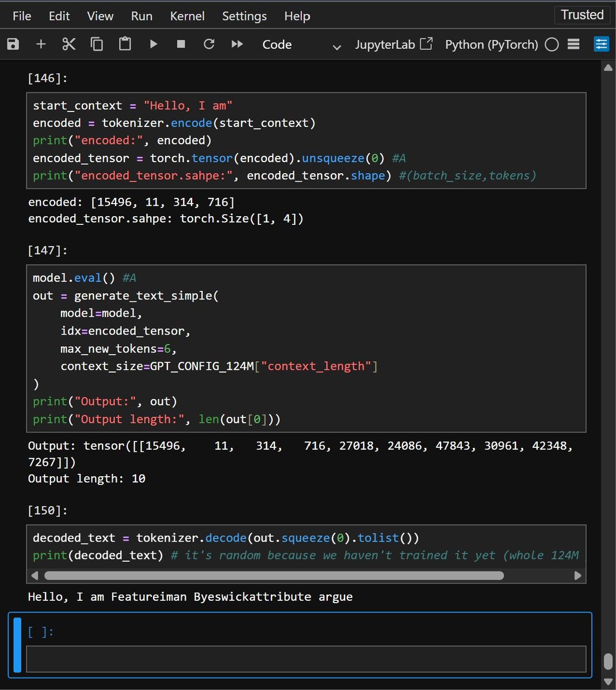Insert a new cell with the plus icon
This screenshot has width=616, height=690.
41,44
